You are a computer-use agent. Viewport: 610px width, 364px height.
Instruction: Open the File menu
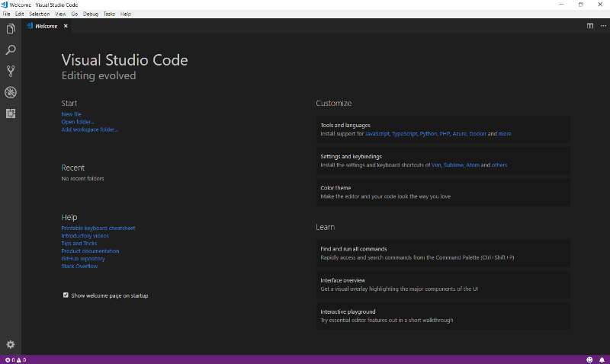click(7, 14)
